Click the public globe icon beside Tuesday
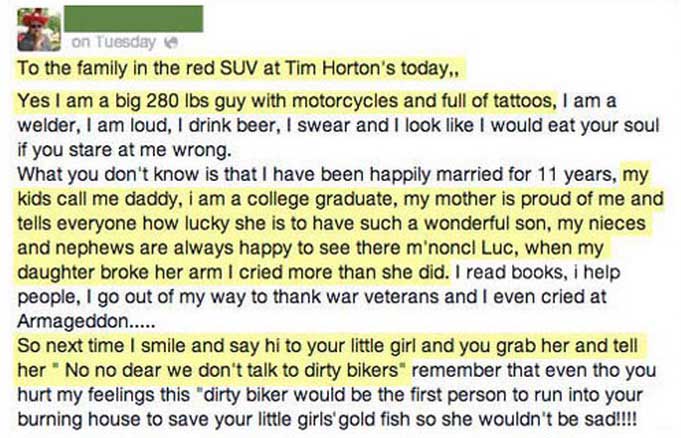Viewport: 681px width, 438px height. (x=172, y=42)
